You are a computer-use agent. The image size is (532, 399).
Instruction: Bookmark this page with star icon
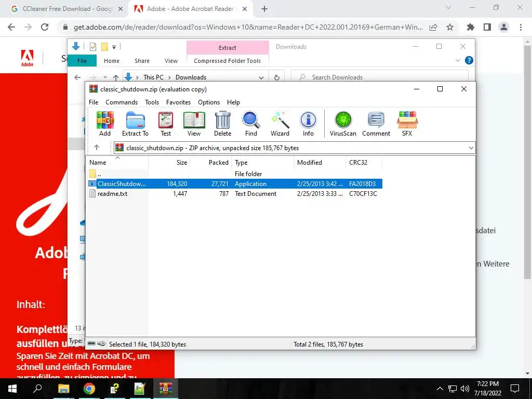tap(450, 27)
